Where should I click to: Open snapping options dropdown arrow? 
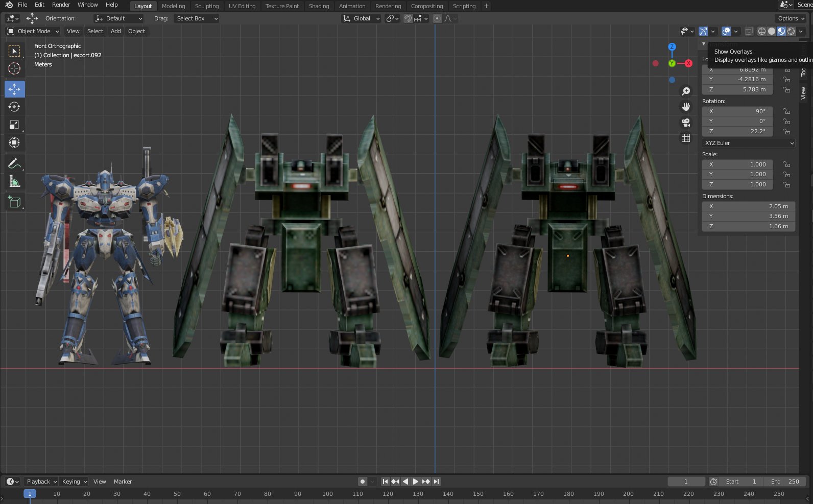point(422,18)
